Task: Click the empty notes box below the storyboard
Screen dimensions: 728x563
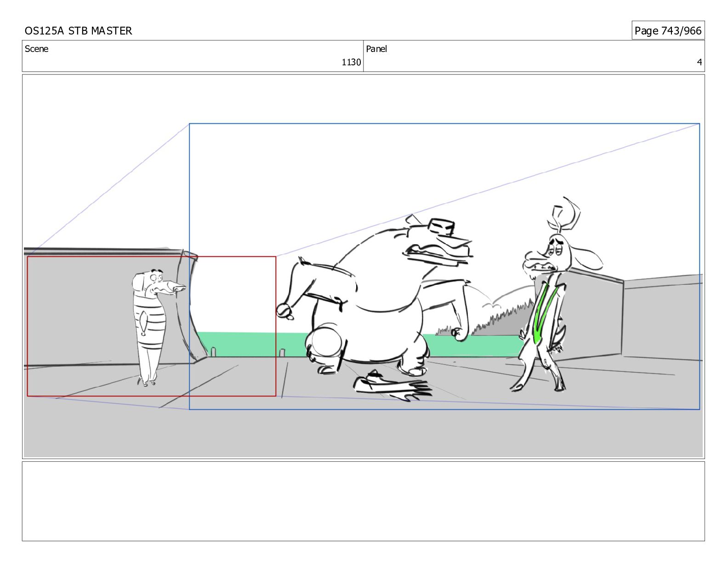Action: [x=363, y=501]
